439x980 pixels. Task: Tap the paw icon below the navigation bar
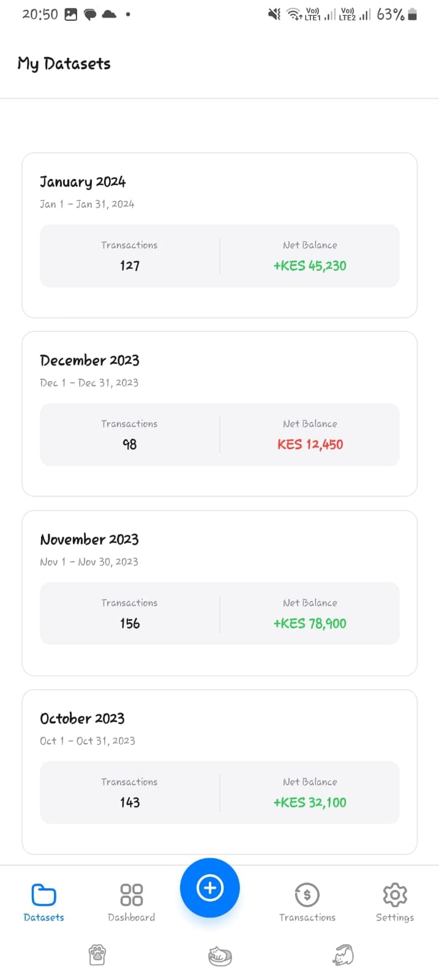pos(97,954)
